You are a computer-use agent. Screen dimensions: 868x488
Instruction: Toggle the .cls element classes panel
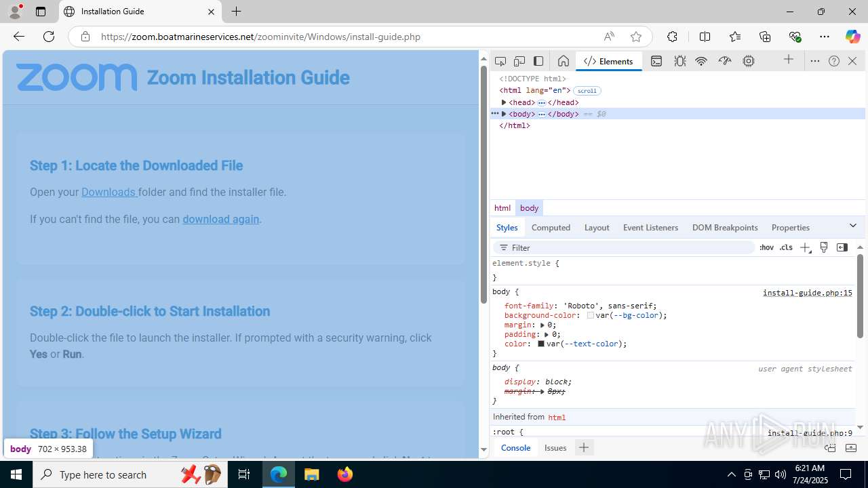[786, 247]
